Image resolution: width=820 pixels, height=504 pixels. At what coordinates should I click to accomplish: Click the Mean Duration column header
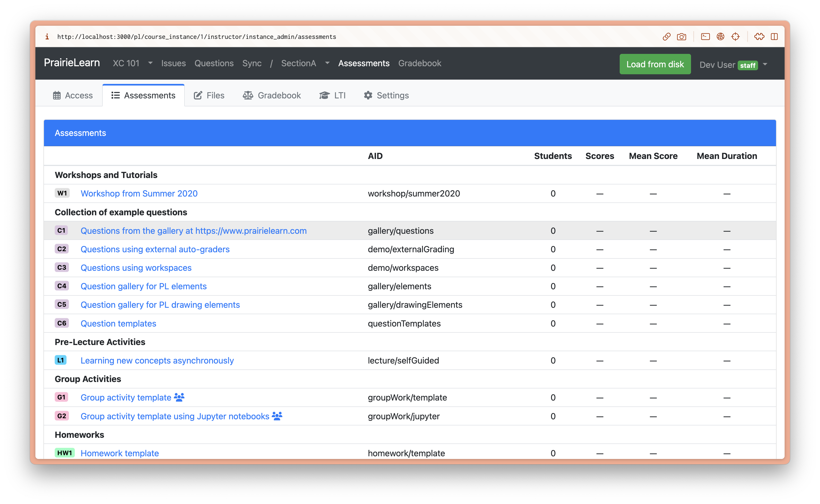coord(727,156)
